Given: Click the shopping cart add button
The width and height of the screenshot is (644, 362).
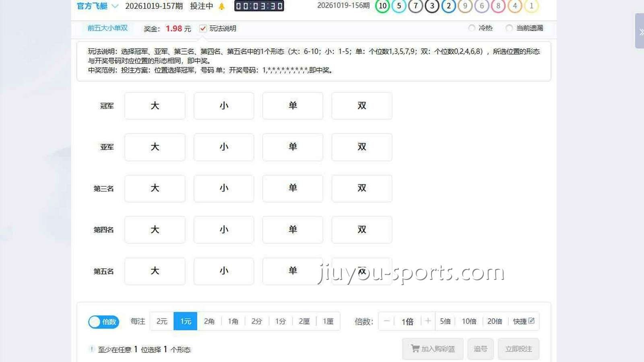Looking at the screenshot, I should point(433,349).
